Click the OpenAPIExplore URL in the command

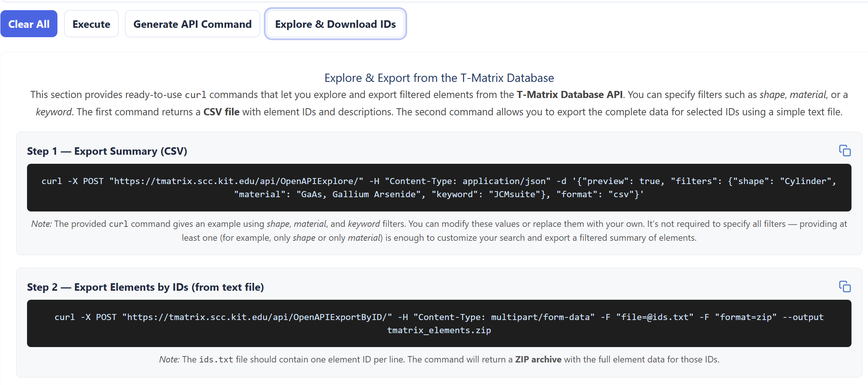(236, 181)
